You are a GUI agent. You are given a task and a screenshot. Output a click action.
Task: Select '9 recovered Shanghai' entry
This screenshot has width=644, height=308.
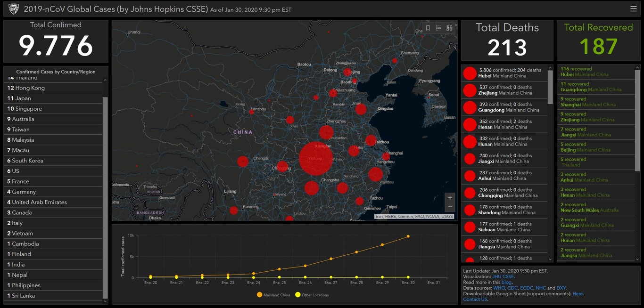596,102
